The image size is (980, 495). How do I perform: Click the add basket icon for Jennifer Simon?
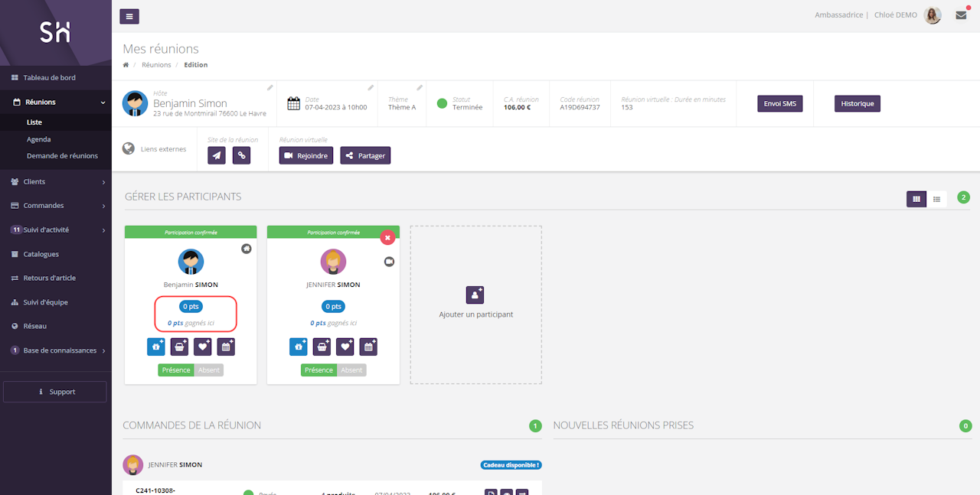(322, 347)
